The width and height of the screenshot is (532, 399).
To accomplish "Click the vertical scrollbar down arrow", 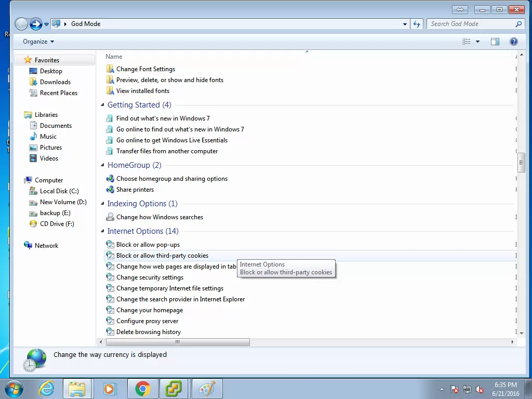I will (522, 333).
